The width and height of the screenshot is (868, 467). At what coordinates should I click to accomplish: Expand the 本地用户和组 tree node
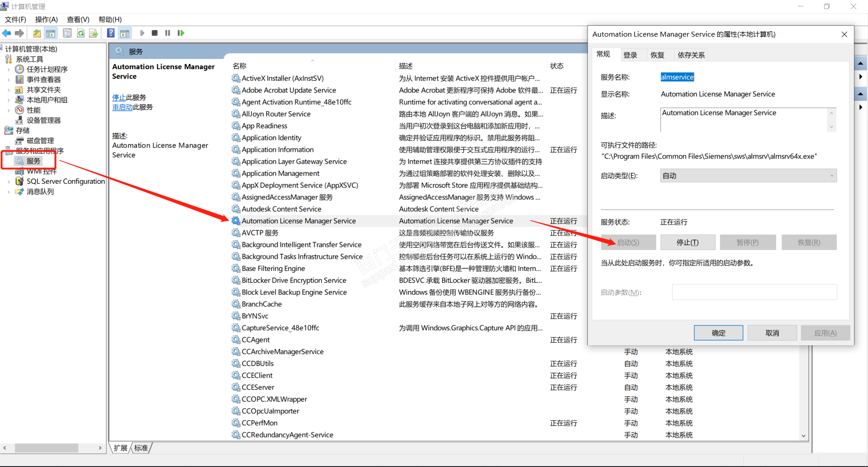click(x=9, y=100)
